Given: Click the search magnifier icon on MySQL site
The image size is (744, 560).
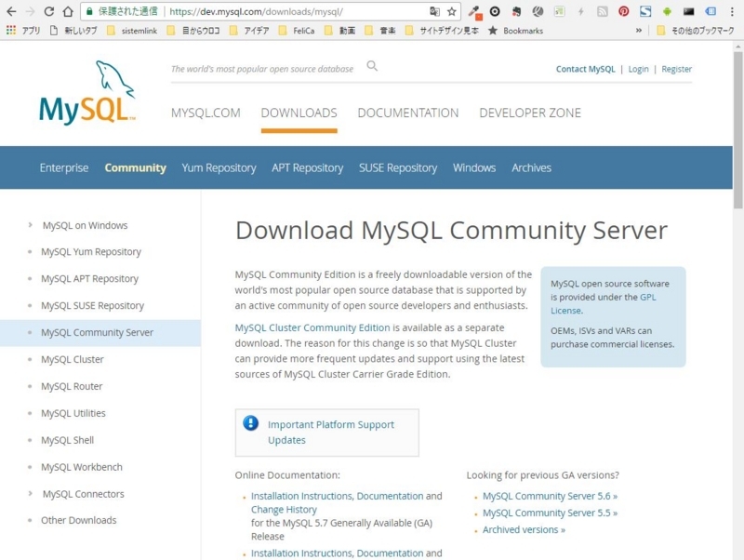Looking at the screenshot, I should pos(372,66).
